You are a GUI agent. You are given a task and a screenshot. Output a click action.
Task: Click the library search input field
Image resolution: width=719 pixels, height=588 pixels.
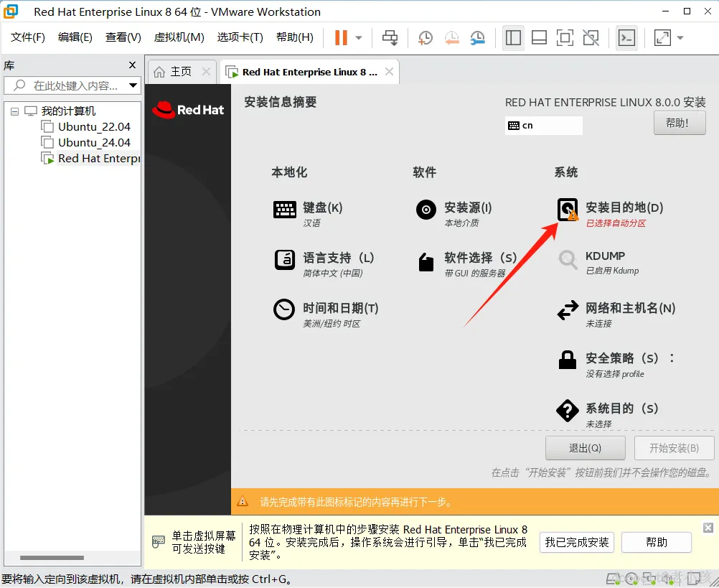[x=72, y=85]
